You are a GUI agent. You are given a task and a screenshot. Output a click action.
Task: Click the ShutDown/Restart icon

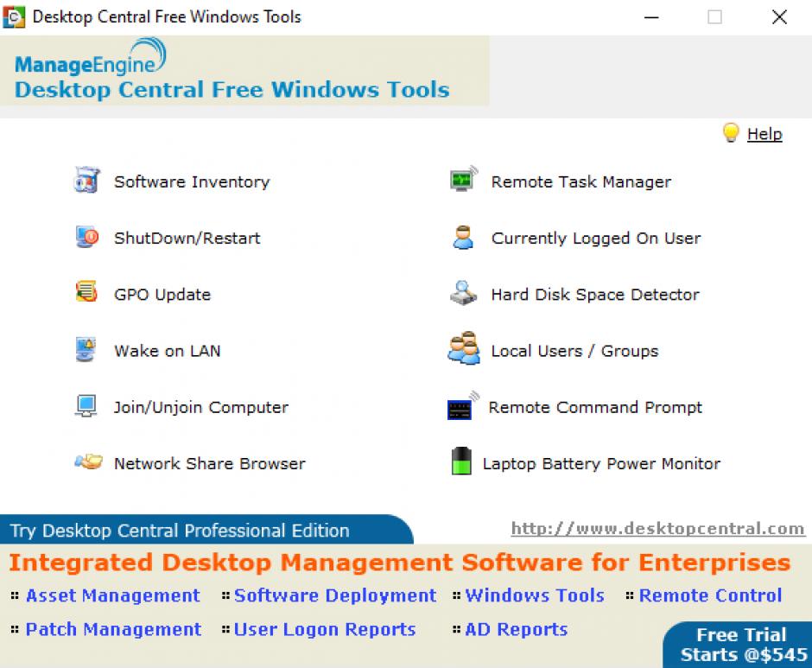(86, 237)
